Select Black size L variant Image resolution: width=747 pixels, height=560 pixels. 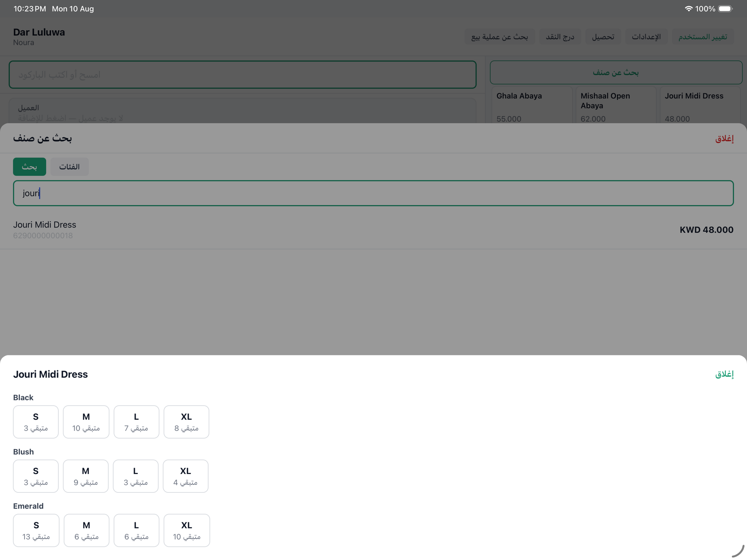[136, 422]
